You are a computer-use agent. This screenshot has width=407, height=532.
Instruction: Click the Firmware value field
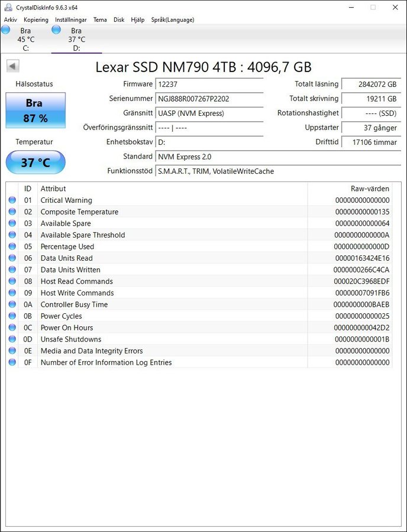(x=209, y=85)
